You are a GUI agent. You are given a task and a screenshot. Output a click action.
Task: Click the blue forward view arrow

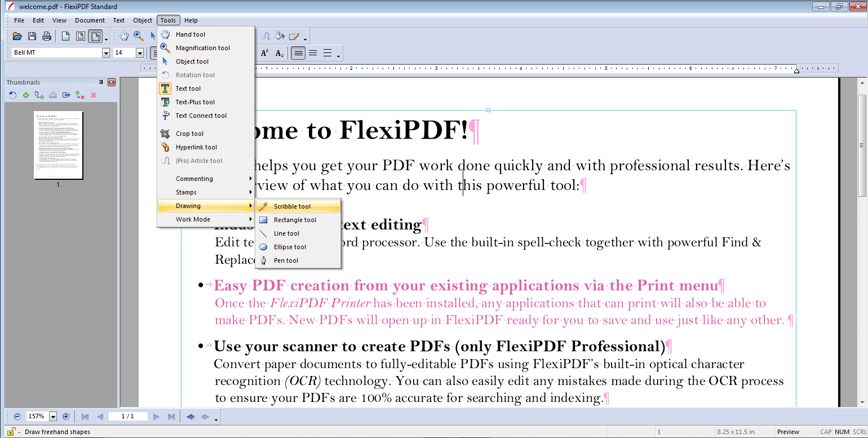pos(205,417)
